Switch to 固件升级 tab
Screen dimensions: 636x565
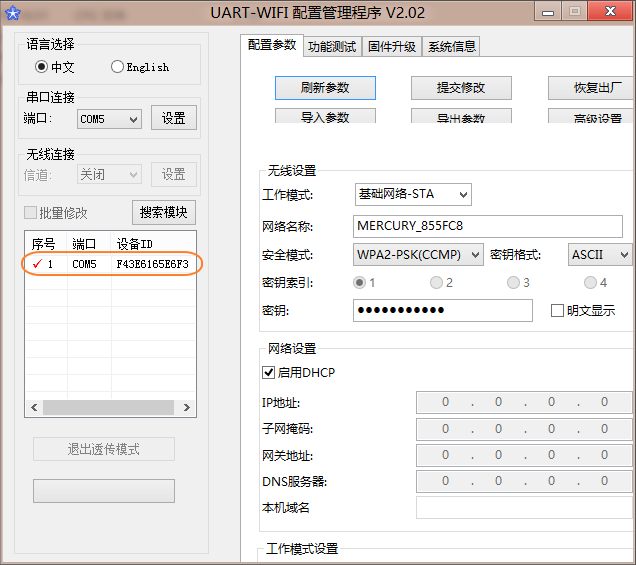click(x=392, y=47)
